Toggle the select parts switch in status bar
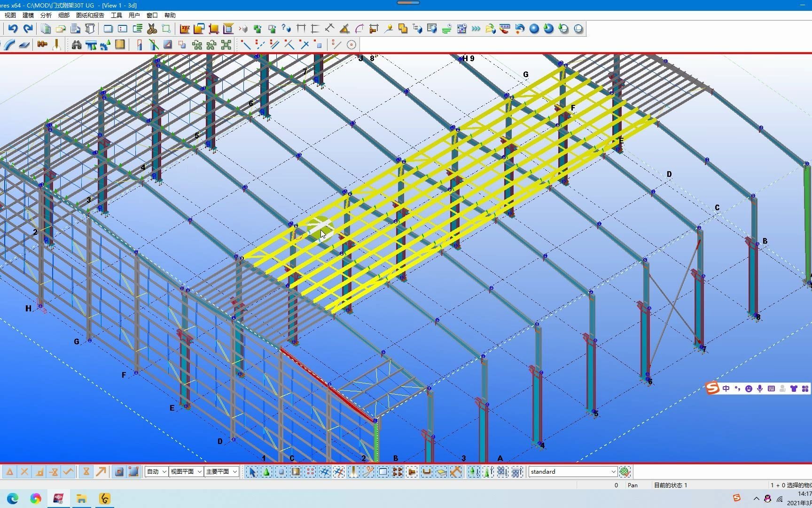Viewport: 812px width, 508px height. (281, 471)
